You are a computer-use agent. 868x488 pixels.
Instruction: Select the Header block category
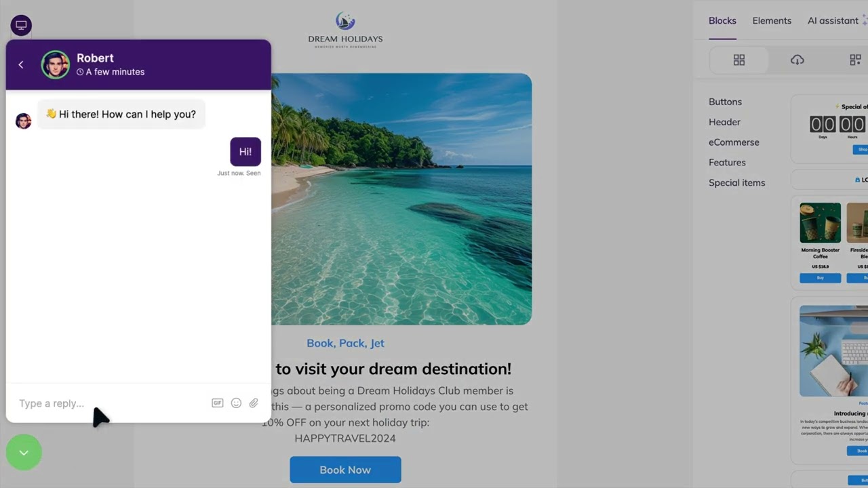click(x=724, y=122)
